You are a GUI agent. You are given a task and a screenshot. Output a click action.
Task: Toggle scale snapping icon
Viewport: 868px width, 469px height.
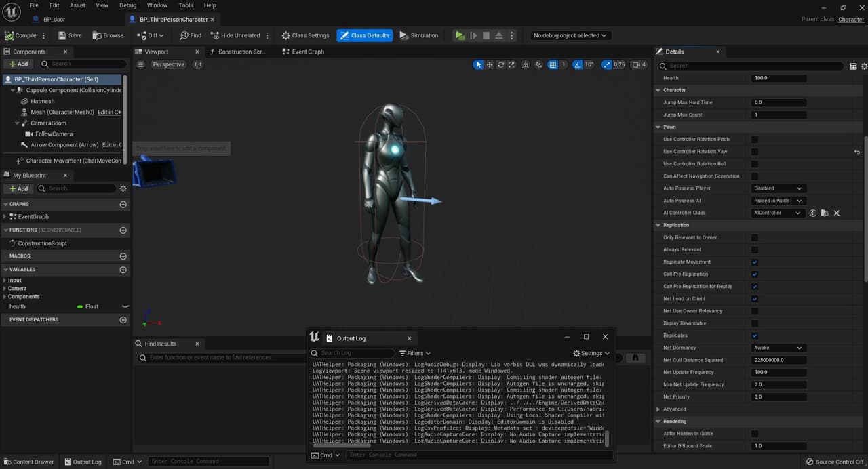[x=607, y=64]
